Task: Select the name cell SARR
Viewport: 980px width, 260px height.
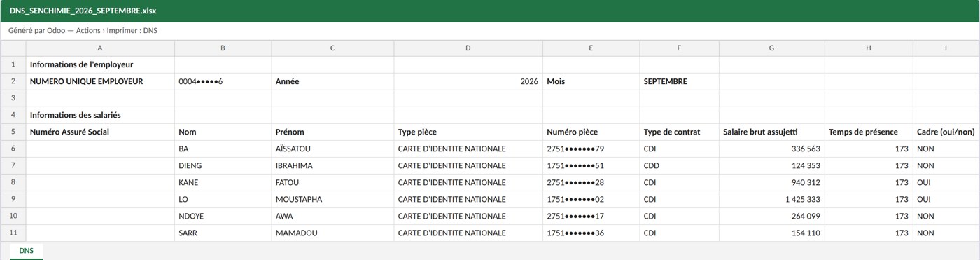Action: 223,233
